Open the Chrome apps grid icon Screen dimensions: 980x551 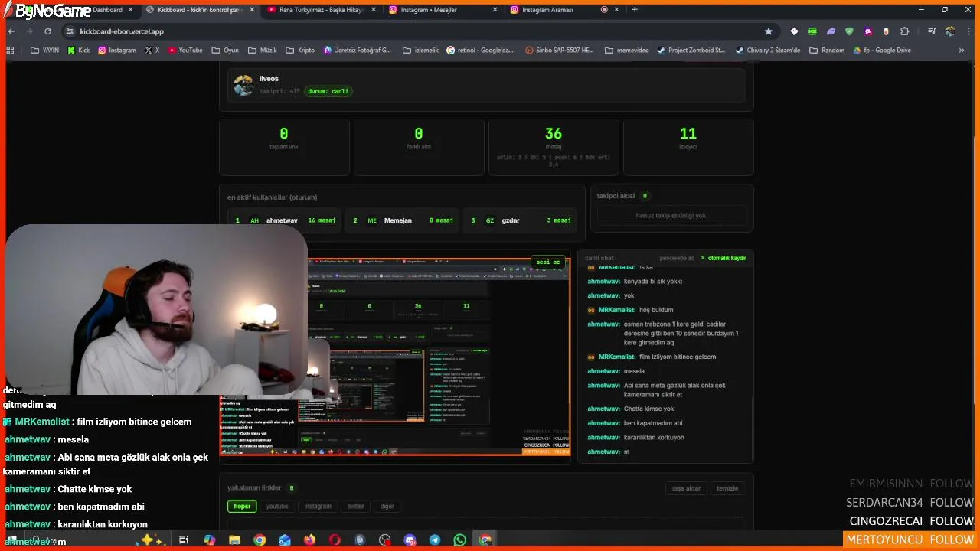[x=10, y=51]
